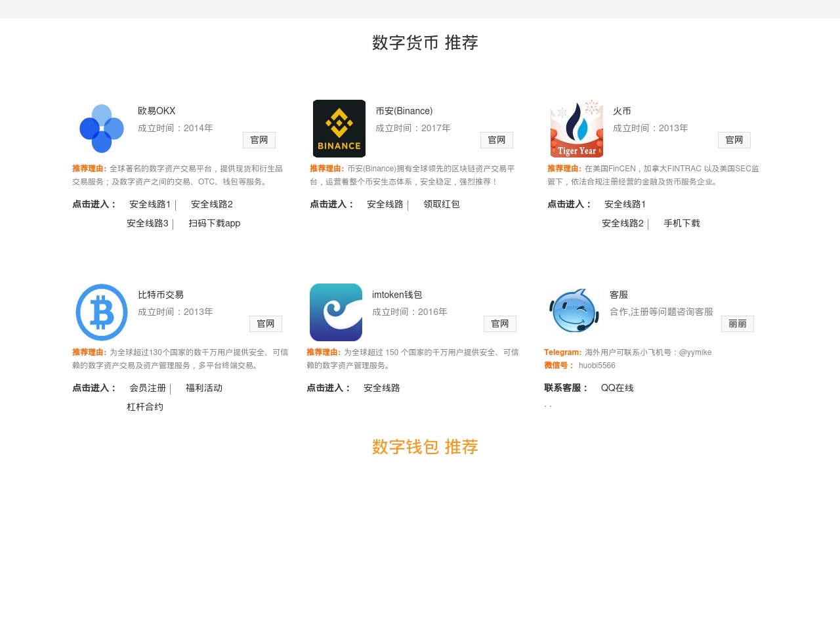The width and height of the screenshot is (840, 630).
Task: Click the Huobi Tiger Year logo
Action: (x=577, y=129)
